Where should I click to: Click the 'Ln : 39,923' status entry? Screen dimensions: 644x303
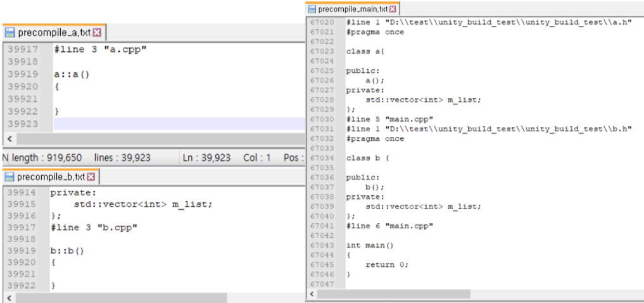point(206,157)
